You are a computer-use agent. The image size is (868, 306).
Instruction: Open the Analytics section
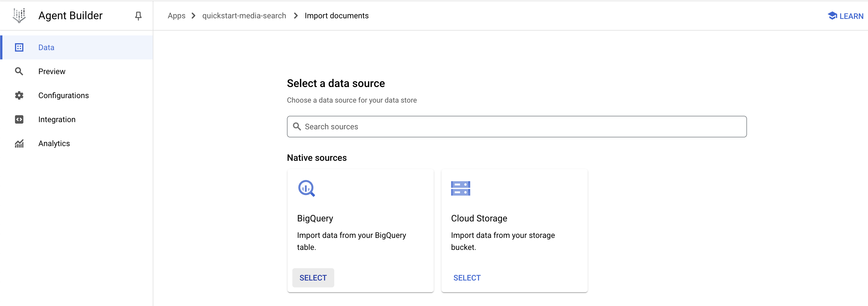54,144
